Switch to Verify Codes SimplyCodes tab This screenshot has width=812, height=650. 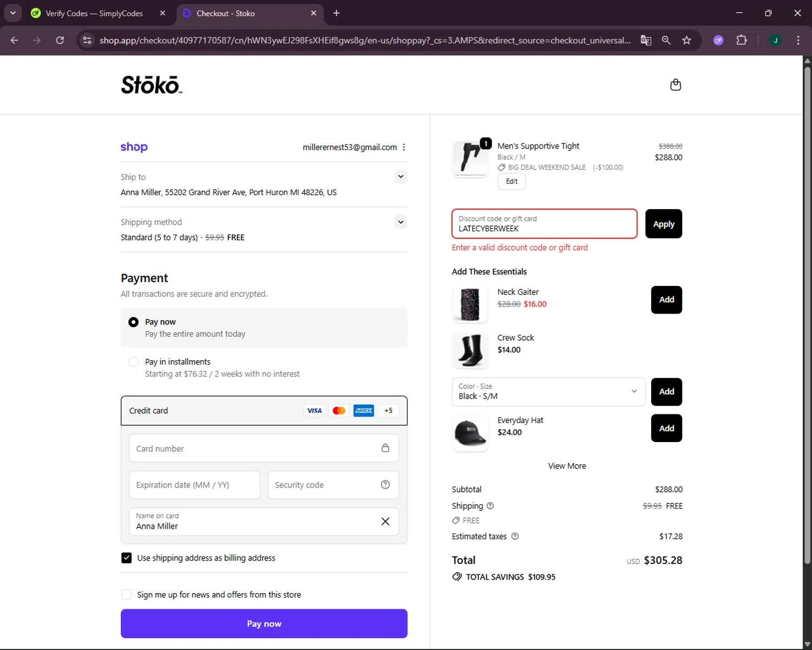[94, 13]
